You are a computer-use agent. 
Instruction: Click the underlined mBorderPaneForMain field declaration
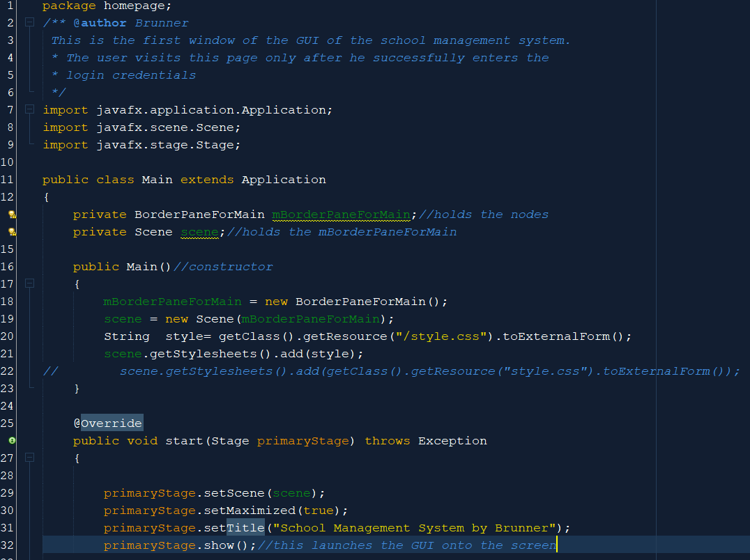pyautogui.click(x=341, y=215)
